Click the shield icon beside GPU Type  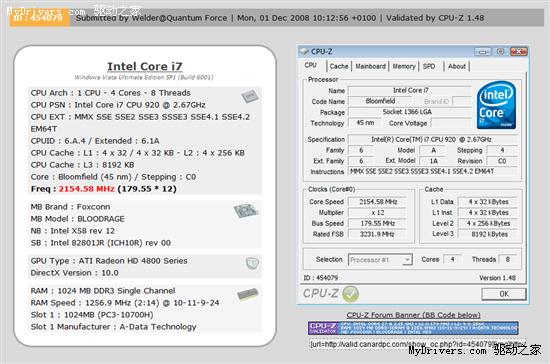252,263
